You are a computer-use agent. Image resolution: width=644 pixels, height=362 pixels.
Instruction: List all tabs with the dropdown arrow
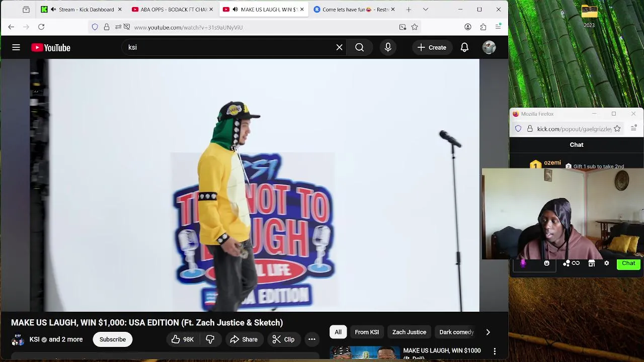[426, 10]
